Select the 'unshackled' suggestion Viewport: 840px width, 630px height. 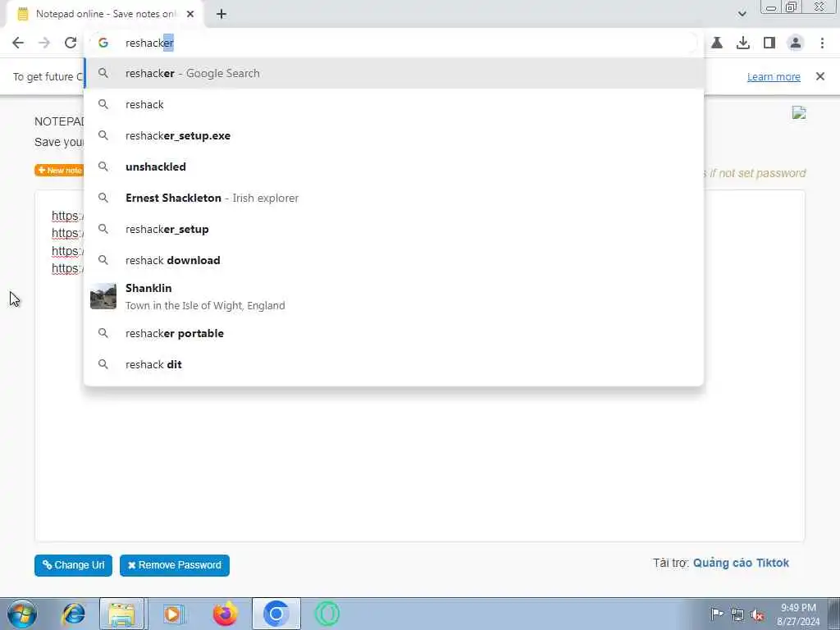pyautogui.click(x=394, y=167)
